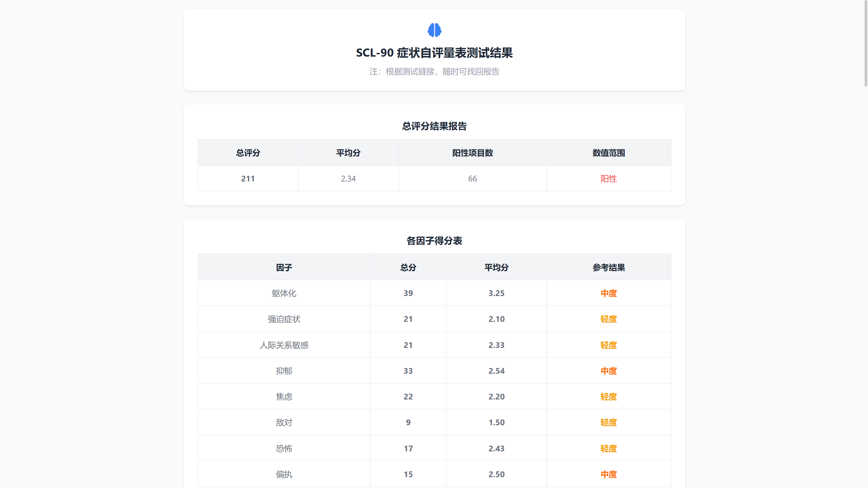Select the 躯体化 factor row label
The image size is (868, 488).
[284, 293]
